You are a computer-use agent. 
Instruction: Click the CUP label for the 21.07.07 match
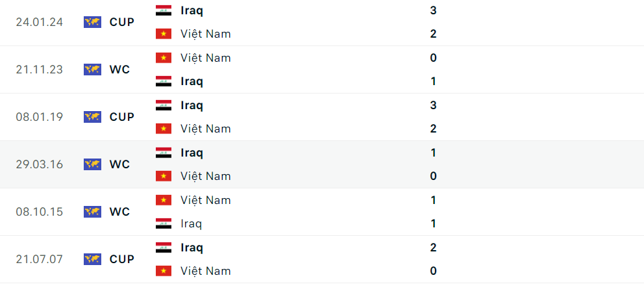click(122, 259)
